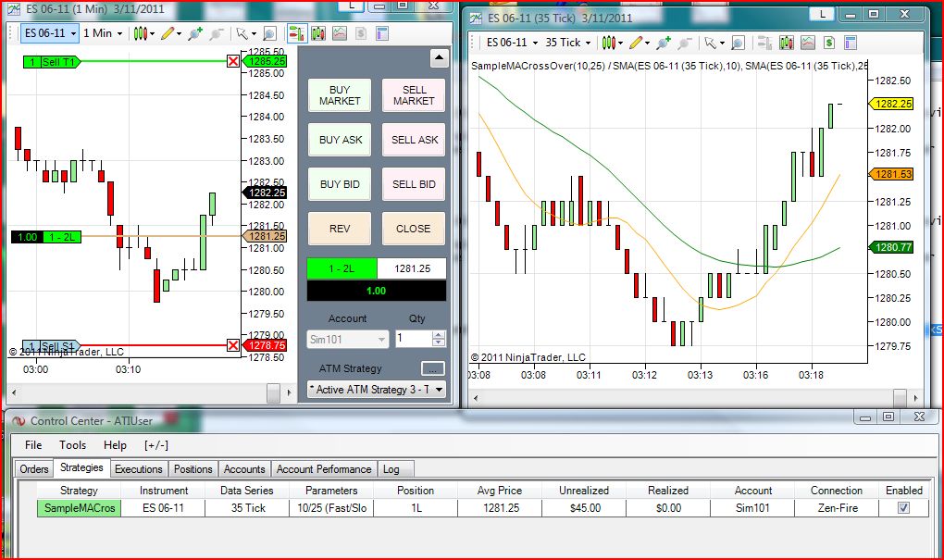Click CLOSE position button
The image size is (944, 560).
coord(414,229)
